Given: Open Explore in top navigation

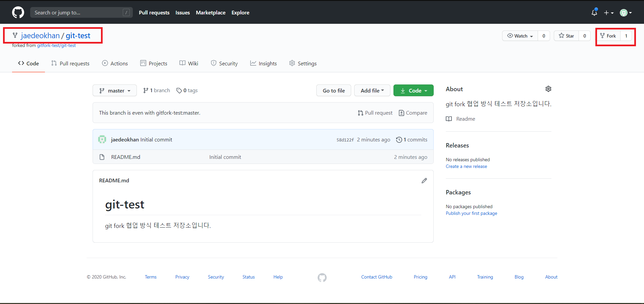Looking at the screenshot, I should (240, 12).
